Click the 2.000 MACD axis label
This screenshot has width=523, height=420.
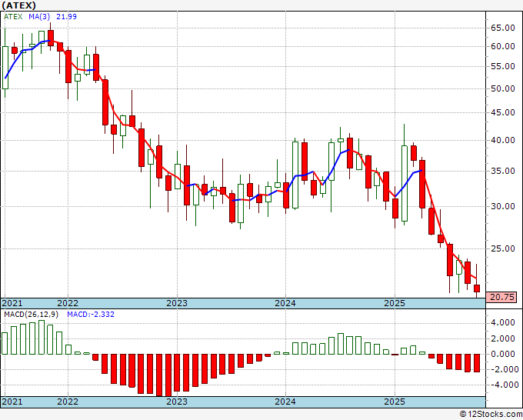click(x=505, y=338)
